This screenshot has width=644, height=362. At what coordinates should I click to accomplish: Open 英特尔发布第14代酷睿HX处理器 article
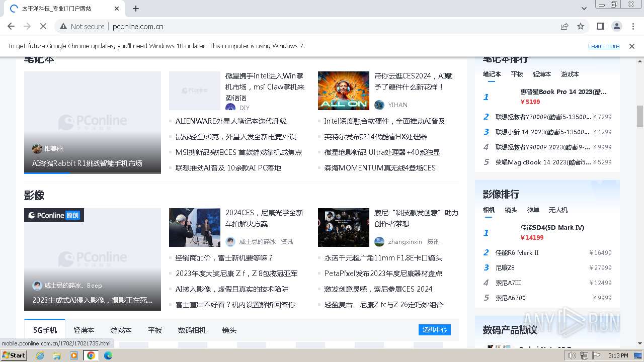tap(375, 137)
